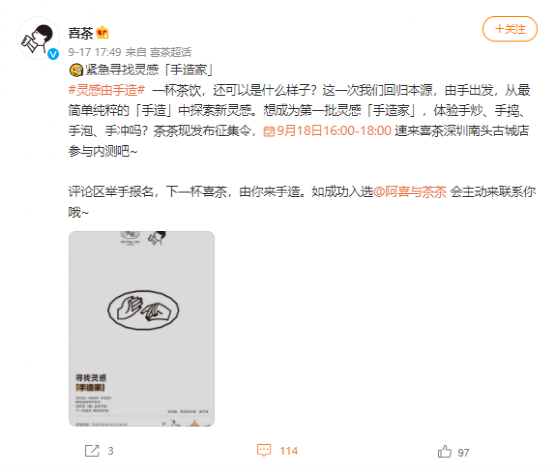
Task: Open comments with the speech bubble icon
Action: (264, 450)
